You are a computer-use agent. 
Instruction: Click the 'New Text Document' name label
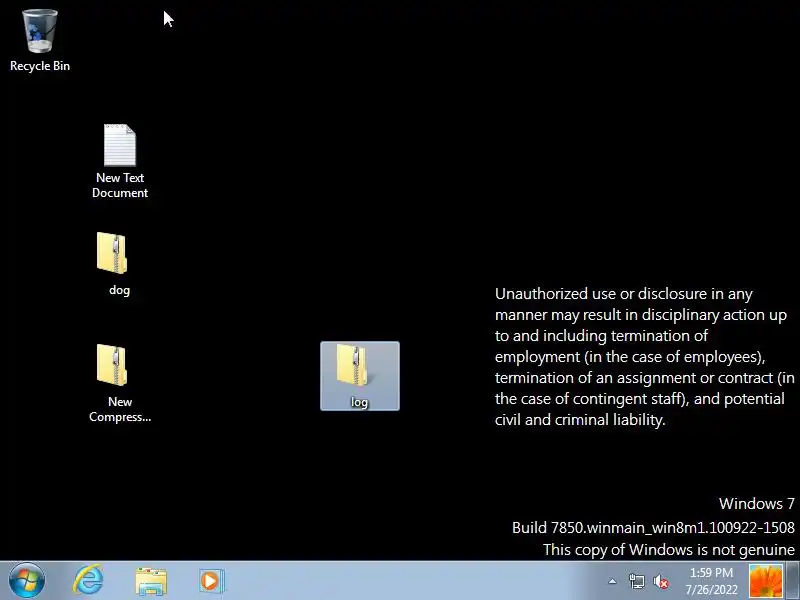pyautogui.click(x=120, y=185)
